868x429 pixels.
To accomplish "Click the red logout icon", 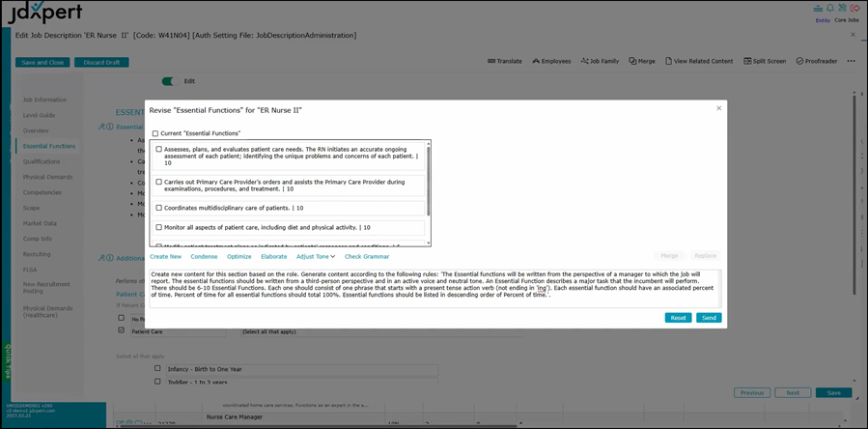I will (x=854, y=8).
